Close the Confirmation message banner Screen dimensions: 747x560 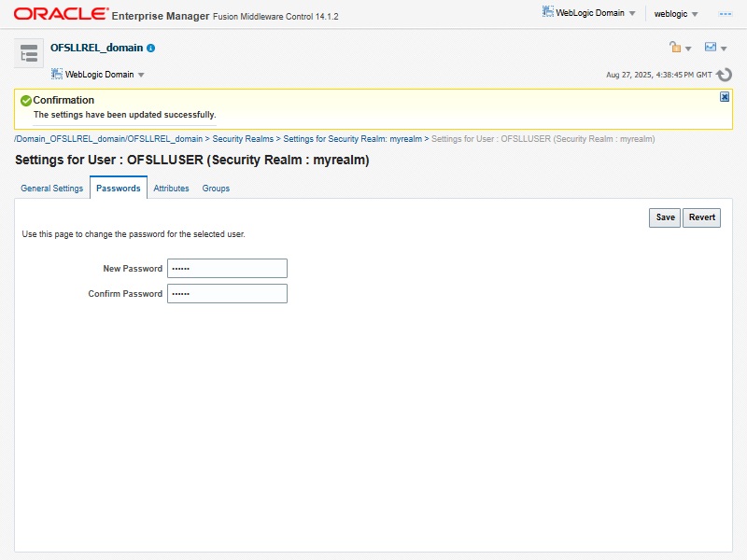tap(725, 97)
